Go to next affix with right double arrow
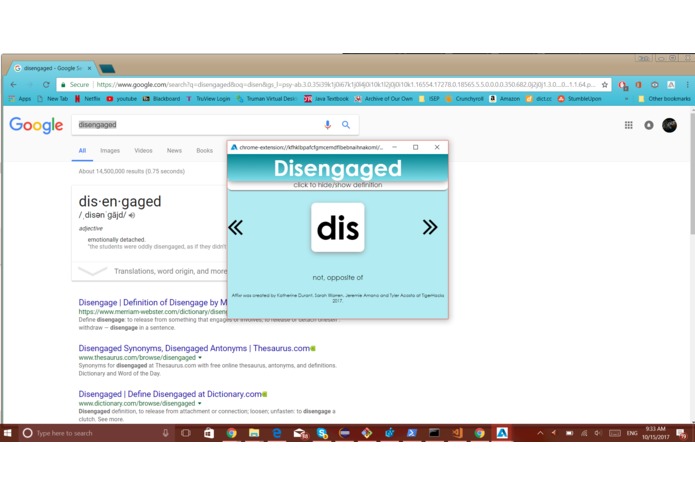This screenshot has height=494, width=695. [x=429, y=227]
